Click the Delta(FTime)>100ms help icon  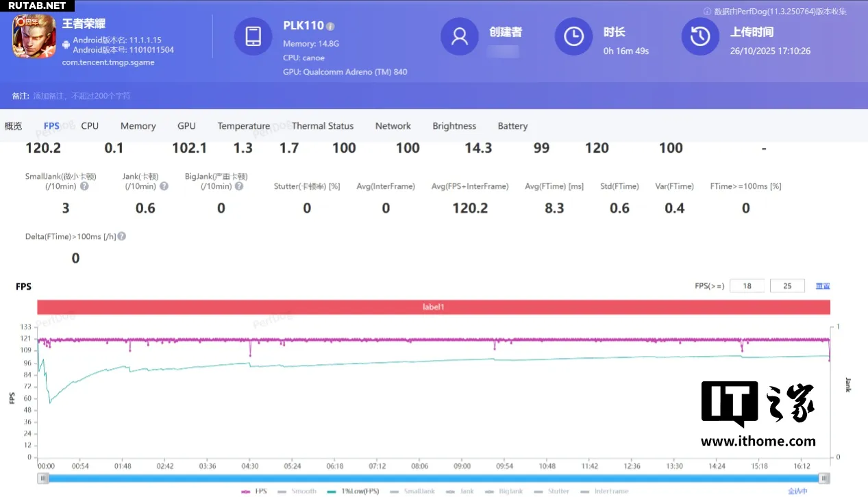click(121, 236)
